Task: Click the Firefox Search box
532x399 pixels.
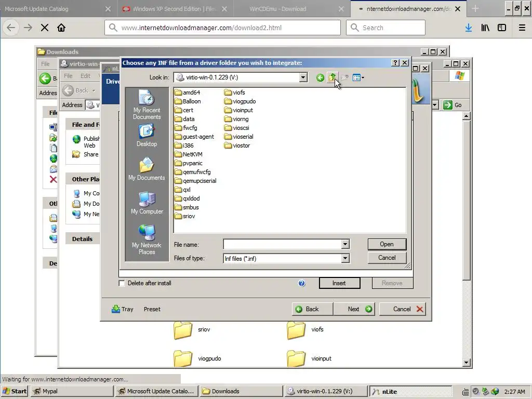Action: (x=386, y=28)
